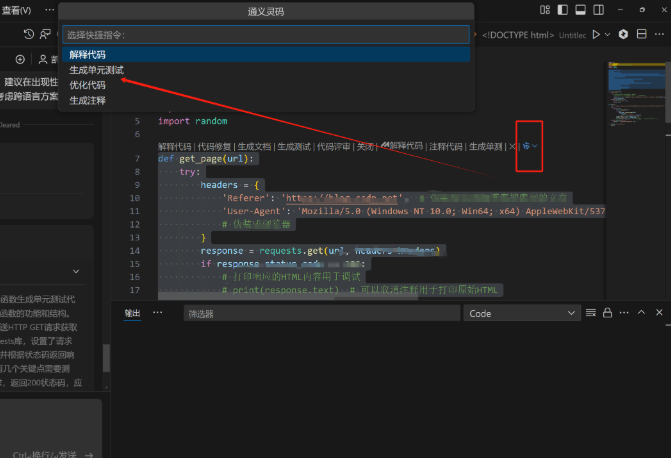Click line 7 def get_page(url): code
This screenshot has width=671, height=458.
[x=206, y=159]
